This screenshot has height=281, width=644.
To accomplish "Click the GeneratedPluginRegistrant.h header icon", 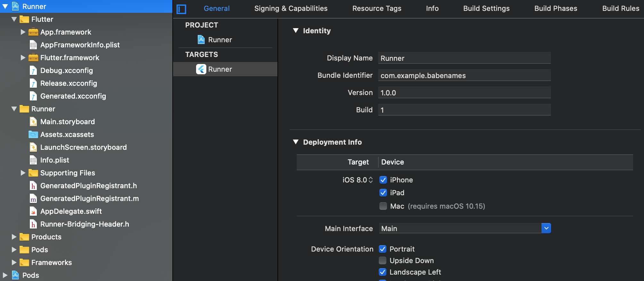I will coord(33,186).
